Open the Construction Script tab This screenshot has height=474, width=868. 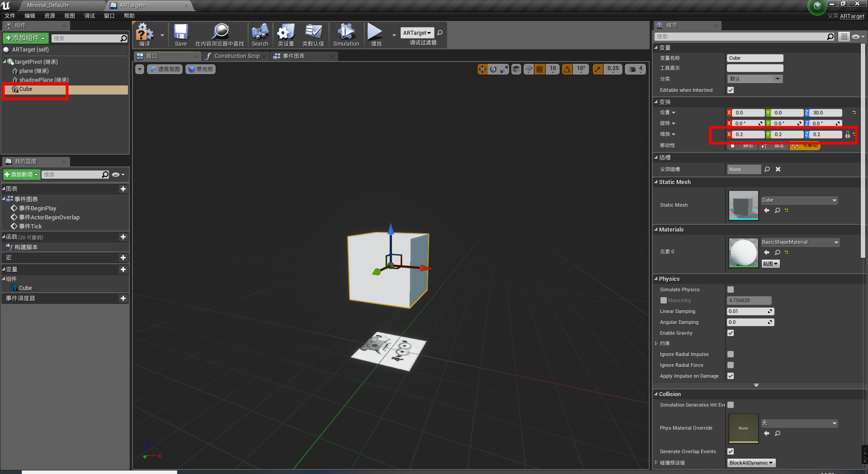coord(235,56)
